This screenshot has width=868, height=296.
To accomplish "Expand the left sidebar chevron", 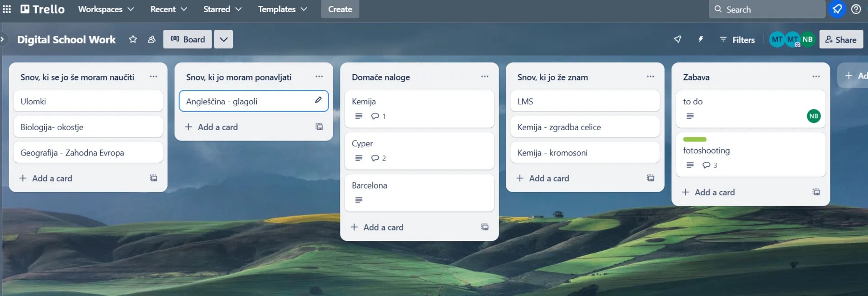I will (x=3, y=39).
